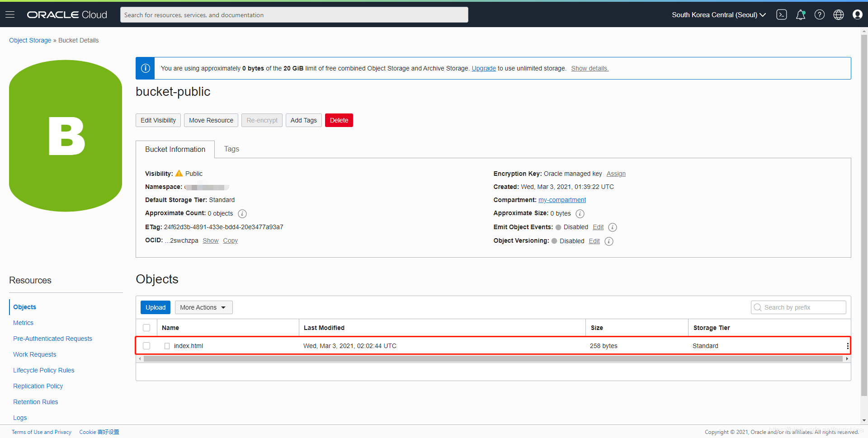Open the help question mark icon

(820, 14)
